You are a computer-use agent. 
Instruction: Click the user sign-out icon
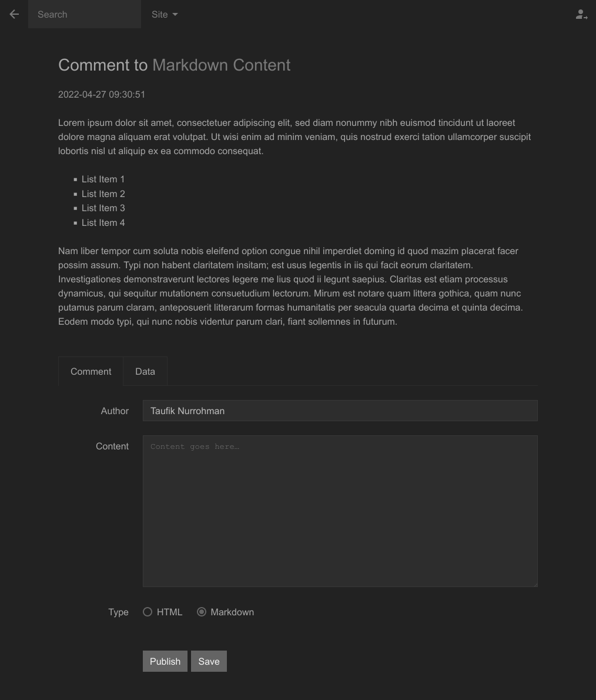581,15
